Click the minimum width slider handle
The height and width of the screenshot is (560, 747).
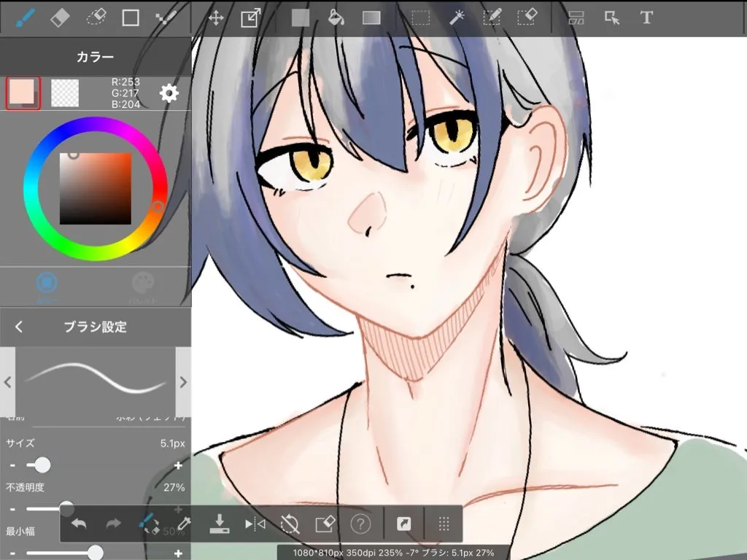click(96, 553)
